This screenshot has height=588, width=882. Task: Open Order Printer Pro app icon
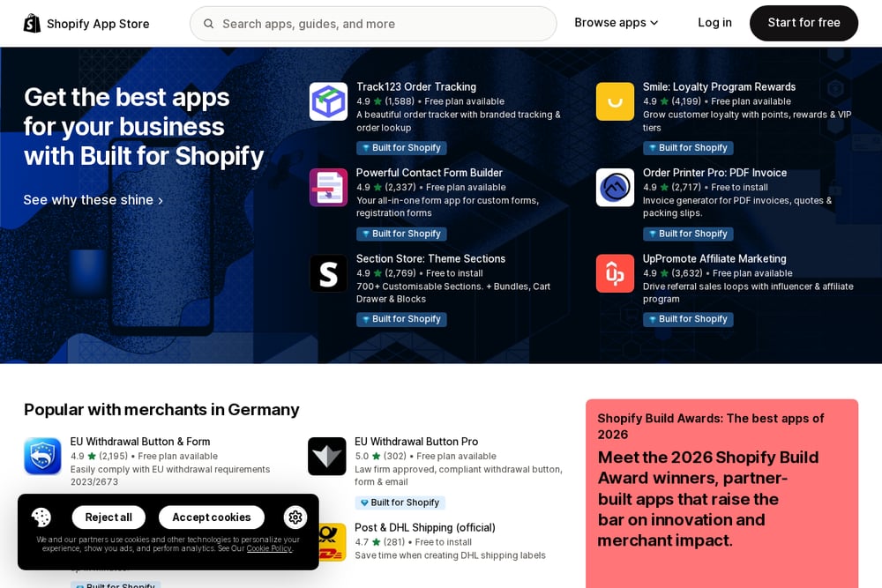click(x=615, y=188)
